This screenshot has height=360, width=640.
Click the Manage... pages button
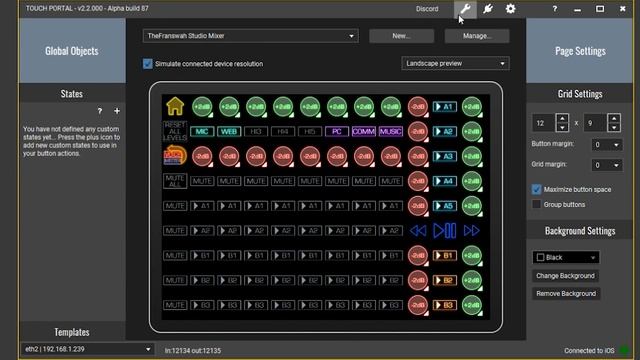point(477,36)
